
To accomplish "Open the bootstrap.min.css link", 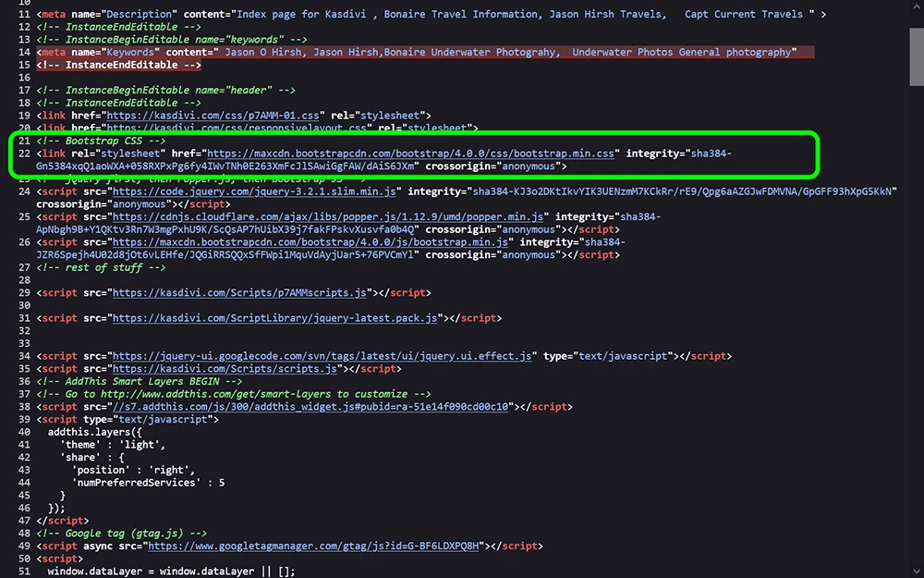I will 411,154.
